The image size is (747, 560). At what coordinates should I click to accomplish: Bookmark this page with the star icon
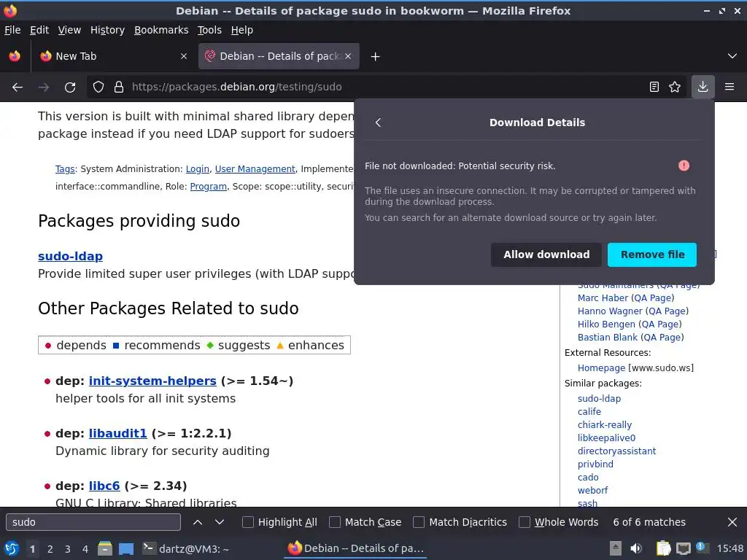(675, 87)
